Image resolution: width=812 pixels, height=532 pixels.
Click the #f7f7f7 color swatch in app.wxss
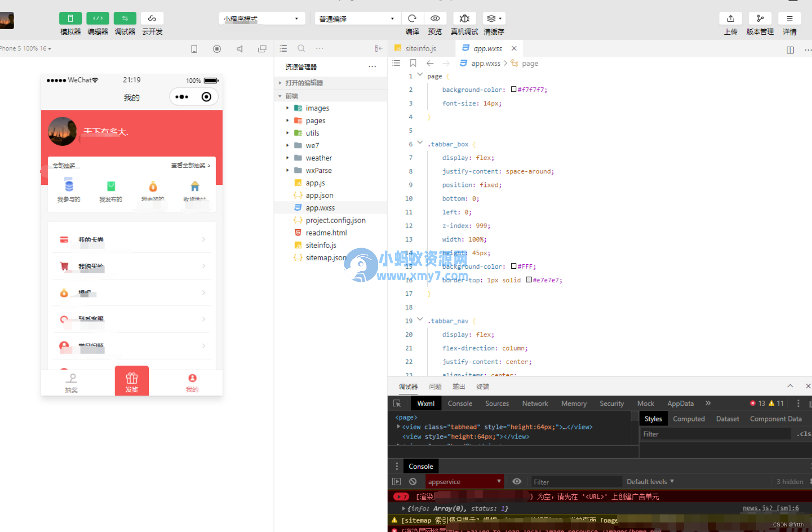(x=513, y=89)
